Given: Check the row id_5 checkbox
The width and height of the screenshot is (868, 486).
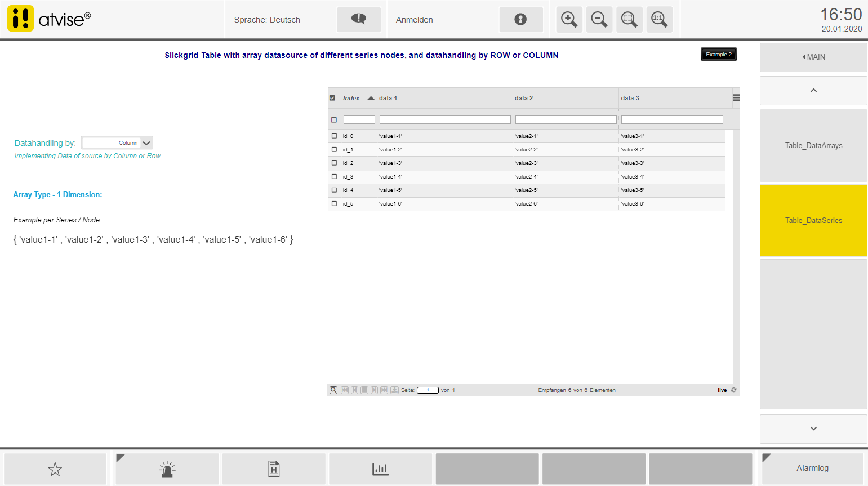Looking at the screenshot, I should 334,204.
